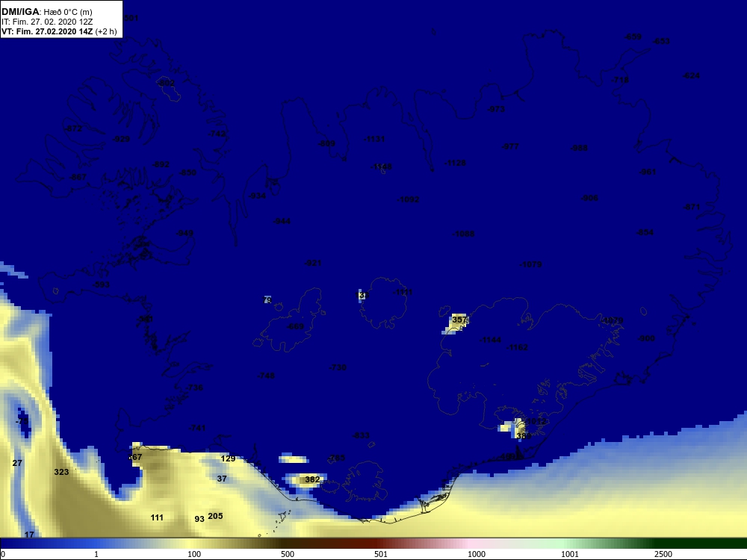Image resolution: width=747 pixels, height=560 pixels.
Task: Click the map value '382'
Action: click(312, 479)
